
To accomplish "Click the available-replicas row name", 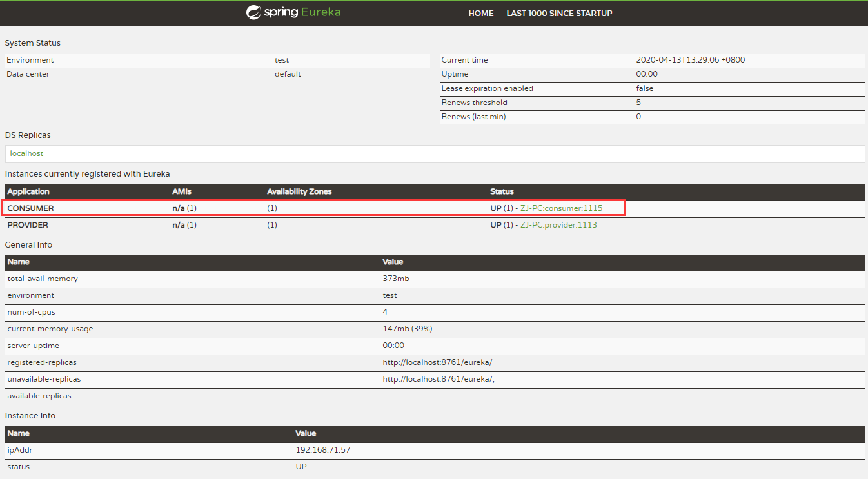I will [x=39, y=396].
